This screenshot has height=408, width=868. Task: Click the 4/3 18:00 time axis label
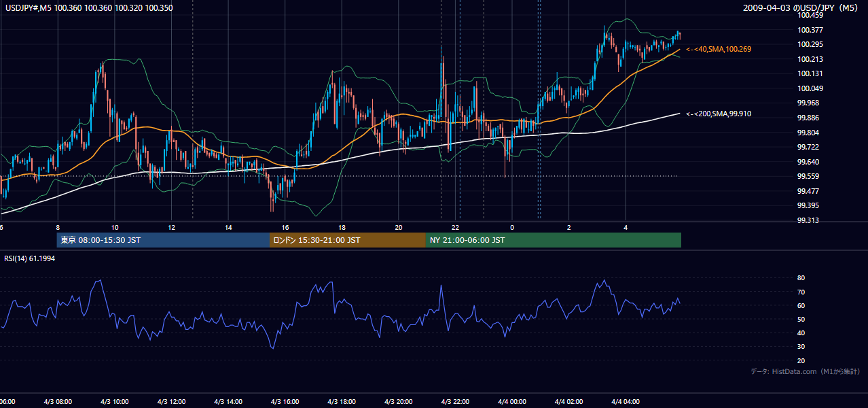pos(342,401)
